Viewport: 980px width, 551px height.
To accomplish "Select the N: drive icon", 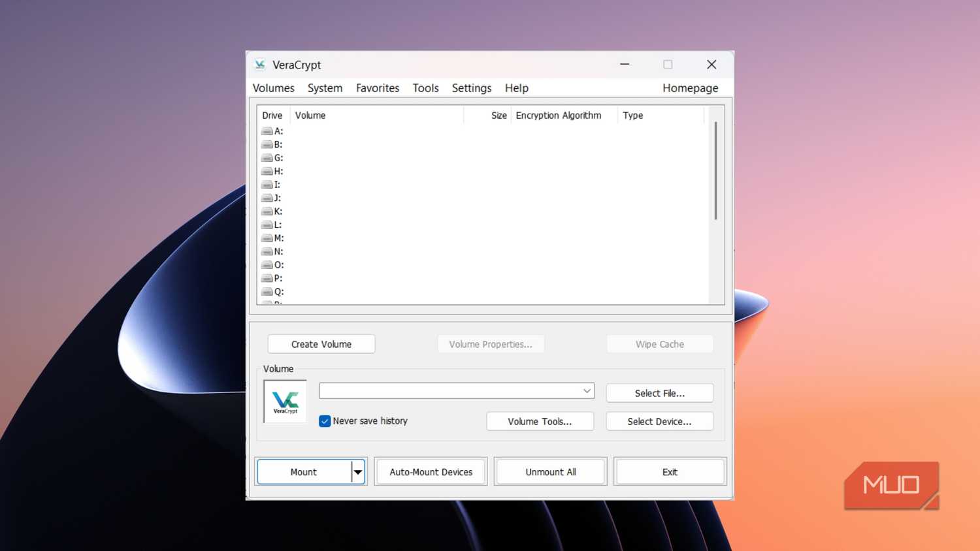I will click(267, 251).
